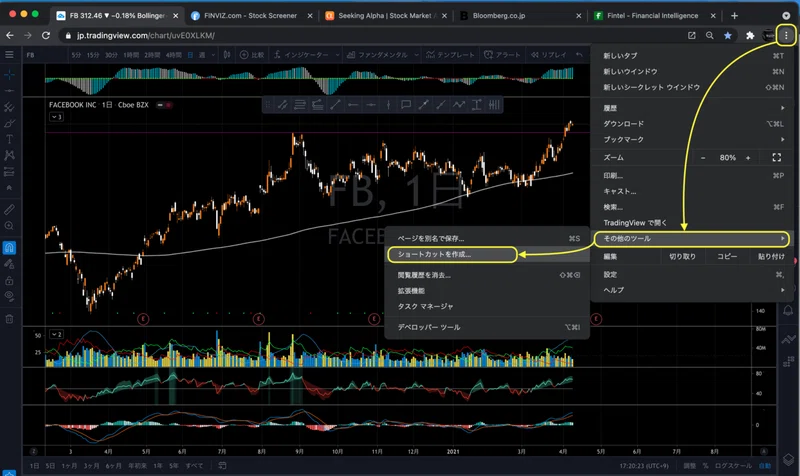800x476 pixels.
Task: Click the open-in-app icon in address bar
Action: click(691, 35)
